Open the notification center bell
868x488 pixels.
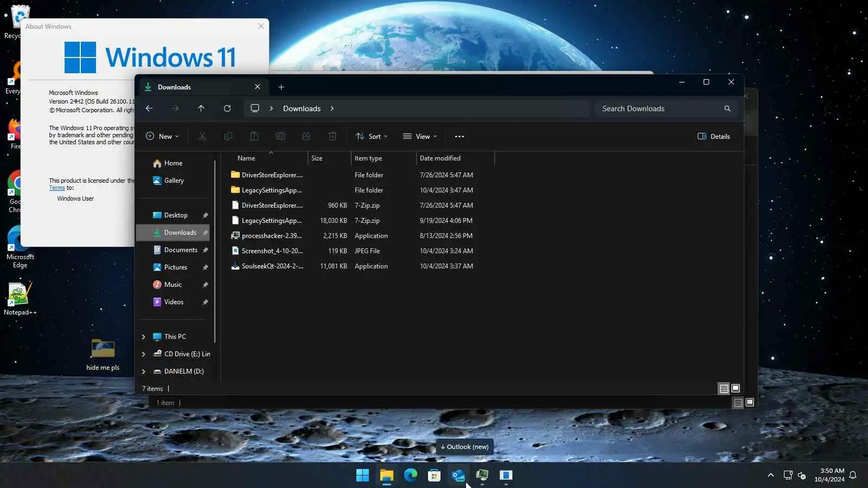pyautogui.click(x=853, y=475)
